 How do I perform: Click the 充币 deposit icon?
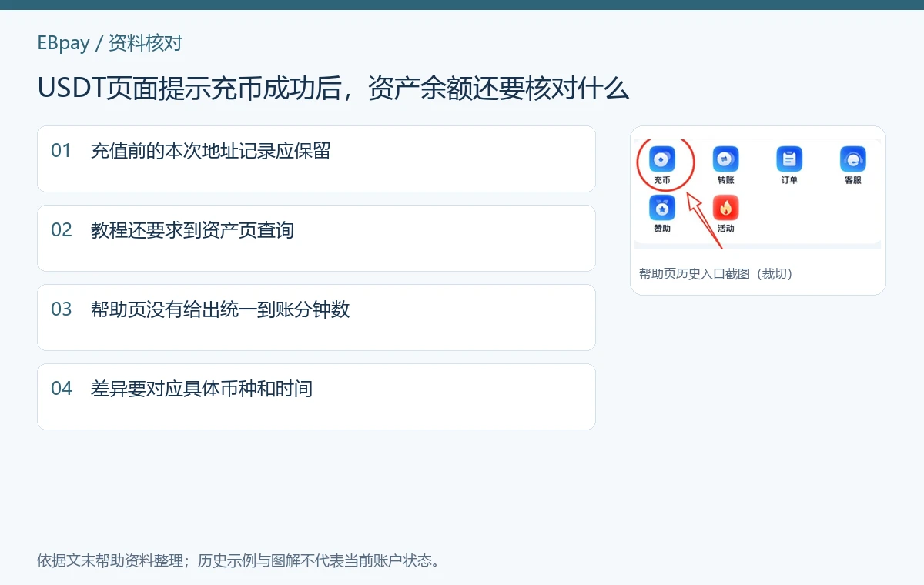[662, 159]
